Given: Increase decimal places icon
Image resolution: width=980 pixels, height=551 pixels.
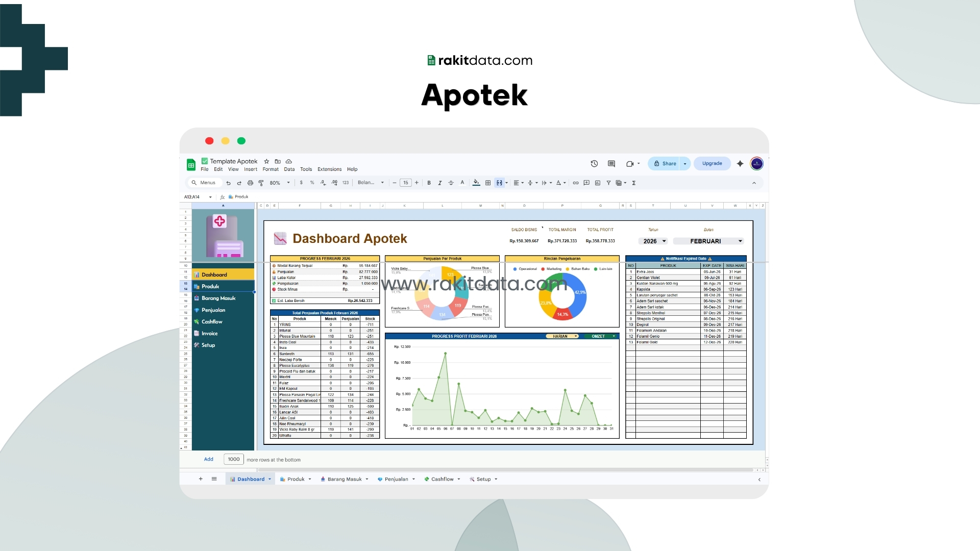Looking at the screenshot, I should pos(334,183).
